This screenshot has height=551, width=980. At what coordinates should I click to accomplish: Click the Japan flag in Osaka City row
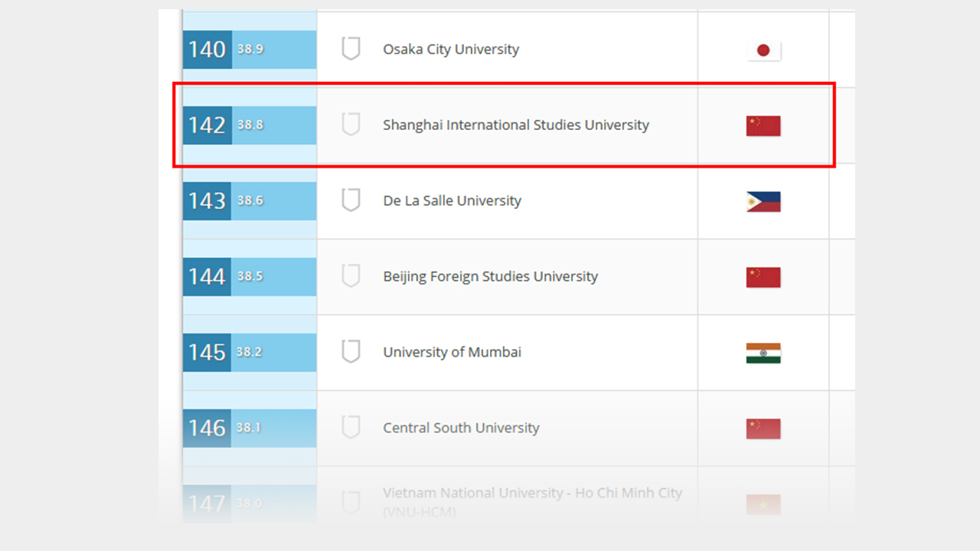click(x=763, y=51)
